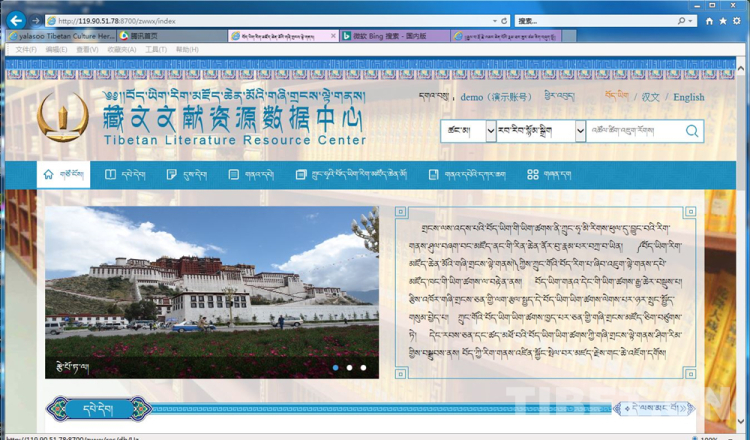Expand the second search field dropdown
This screenshot has width=750, height=440.
580,131
